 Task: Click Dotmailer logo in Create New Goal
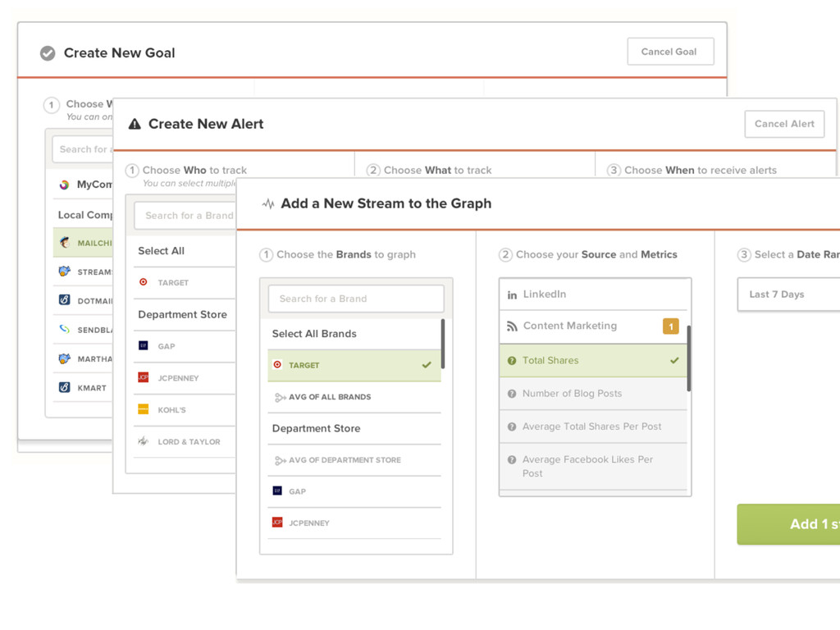point(64,299)
